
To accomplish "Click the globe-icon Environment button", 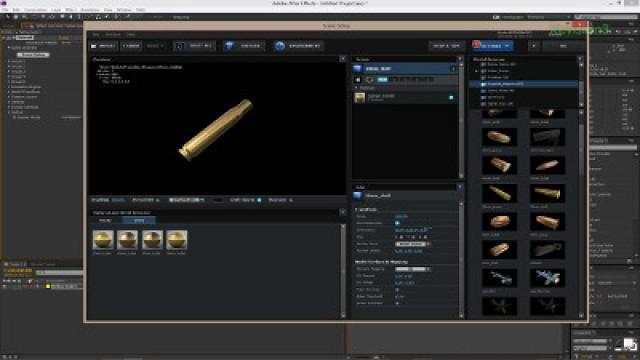I will tap(299, 46).
